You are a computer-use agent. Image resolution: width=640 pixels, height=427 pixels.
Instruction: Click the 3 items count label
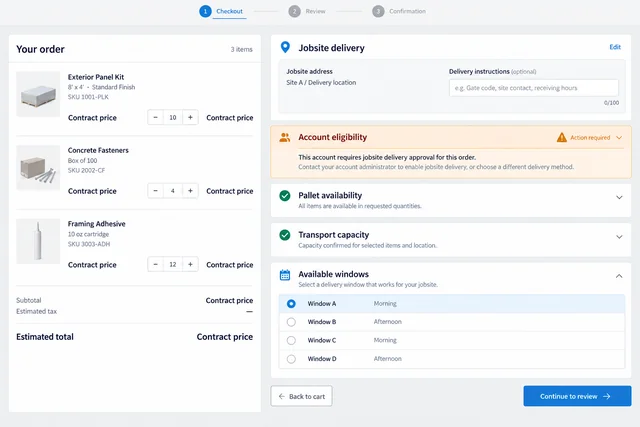point(242,49)
